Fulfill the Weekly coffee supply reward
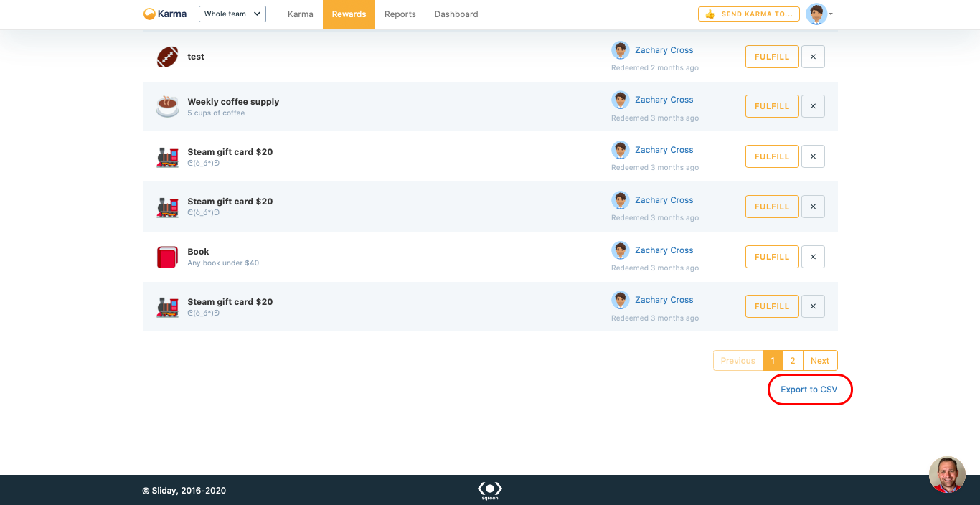 click(772, 106)
